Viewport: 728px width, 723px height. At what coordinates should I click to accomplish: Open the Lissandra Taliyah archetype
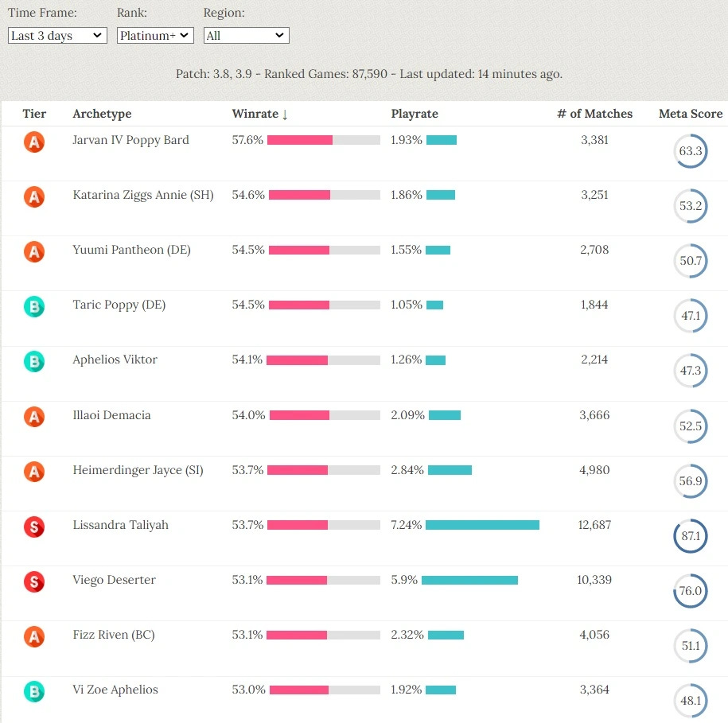pos(121,525)
